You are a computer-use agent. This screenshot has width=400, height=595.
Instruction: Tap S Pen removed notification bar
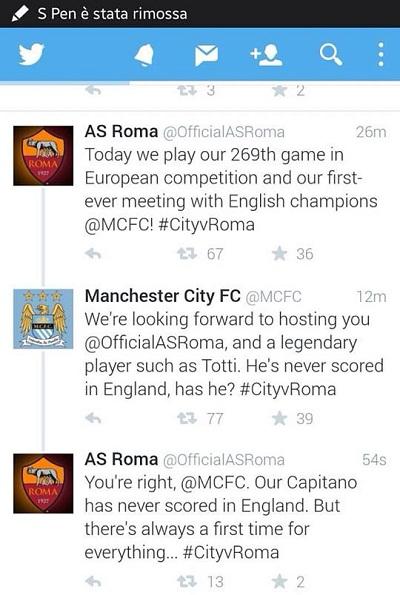point(200,14)
